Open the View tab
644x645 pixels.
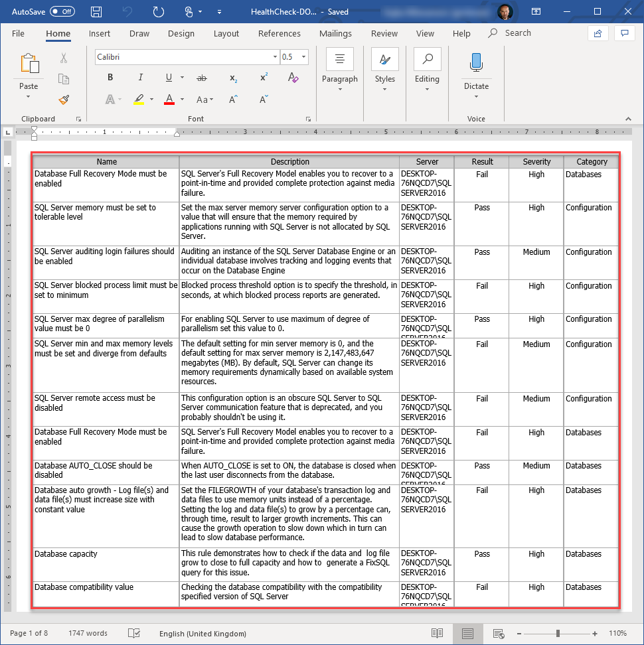coord(425,33)
